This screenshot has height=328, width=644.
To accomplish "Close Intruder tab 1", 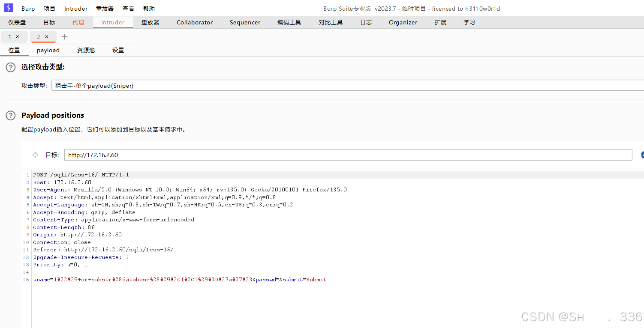I will (x=18, y=37).
